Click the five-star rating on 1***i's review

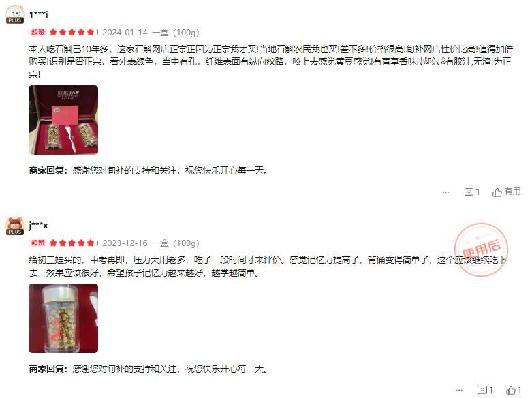[x=72, y=32]
